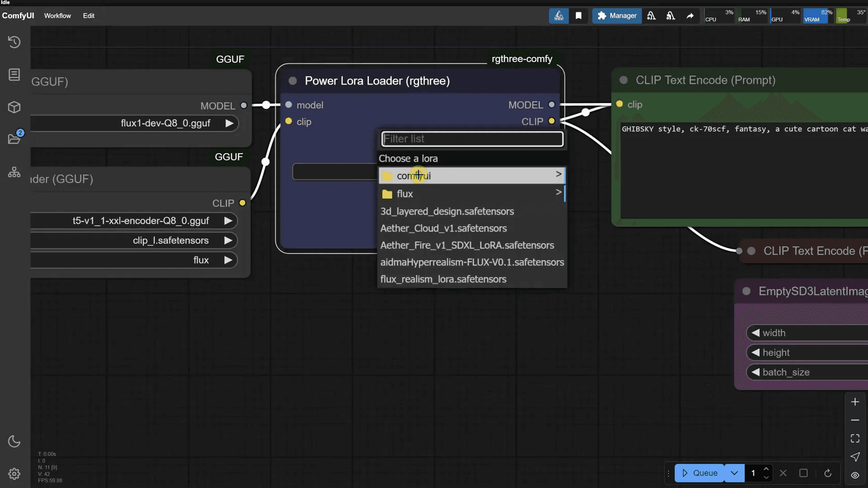Viewport: 868px width, 488px height.
Task: Click the select-mode paper-plane icon
Action: tap(855, 457)
